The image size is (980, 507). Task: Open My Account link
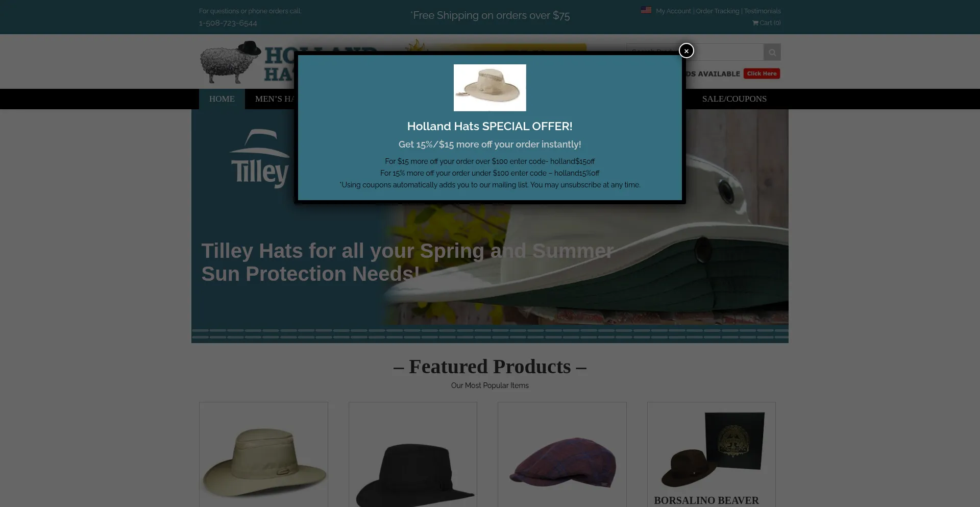673,11
